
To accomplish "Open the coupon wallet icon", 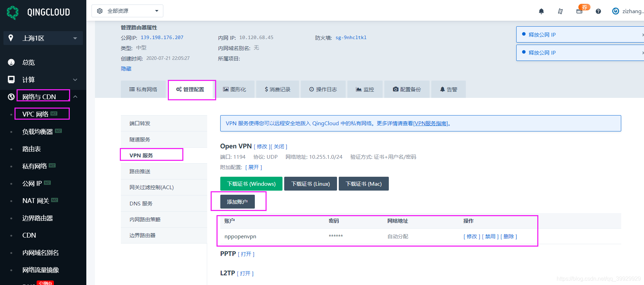I will [579, 11].
